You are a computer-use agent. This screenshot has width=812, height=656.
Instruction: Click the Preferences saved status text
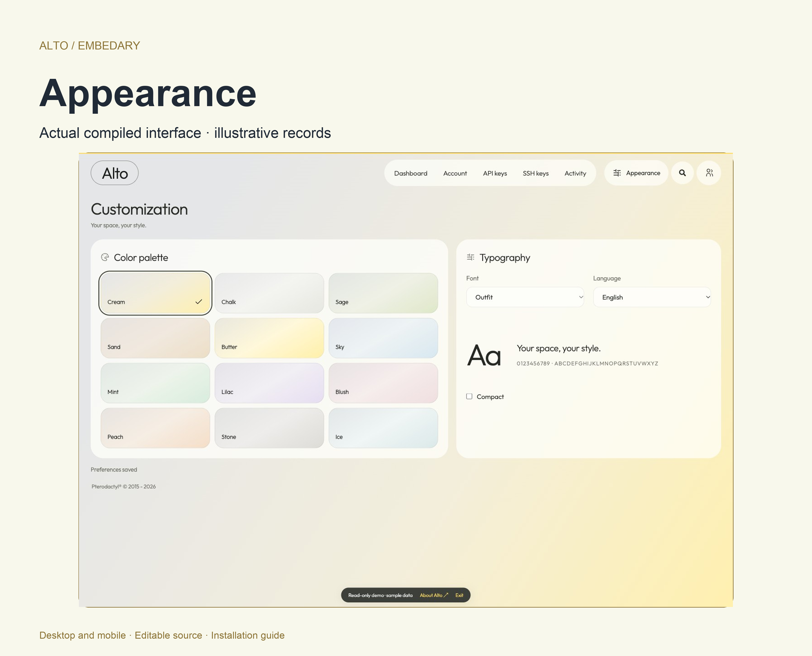(x=114, y=469)
